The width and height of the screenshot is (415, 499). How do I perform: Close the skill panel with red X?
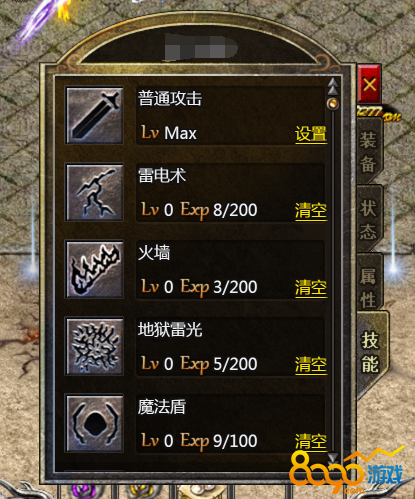[369, 84]
